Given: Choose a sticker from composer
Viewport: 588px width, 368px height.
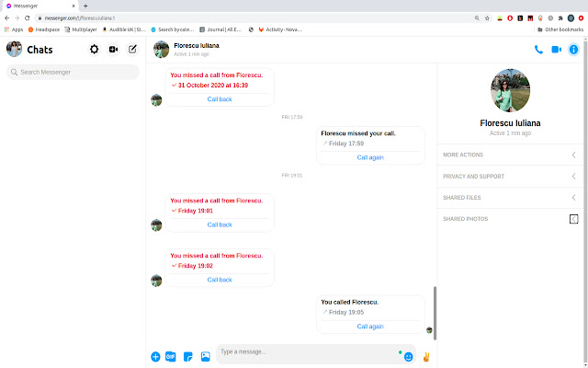Looking at the screenshot, I should (x=187, y=356).
